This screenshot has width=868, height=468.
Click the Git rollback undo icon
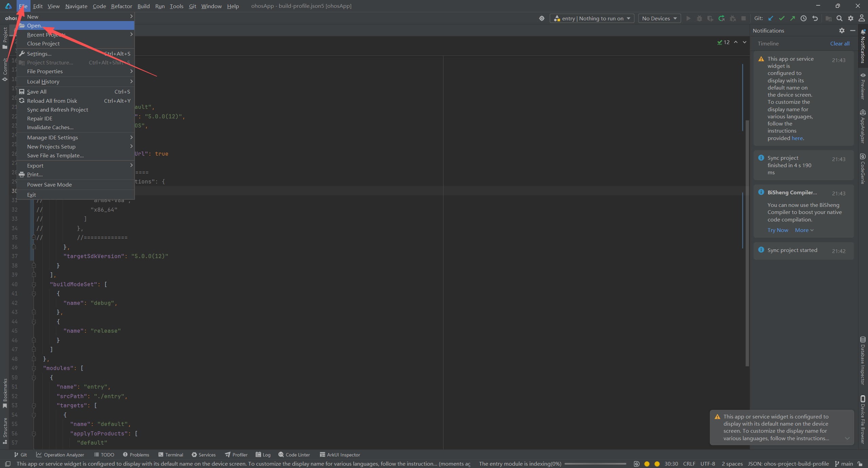coord(815,18)
